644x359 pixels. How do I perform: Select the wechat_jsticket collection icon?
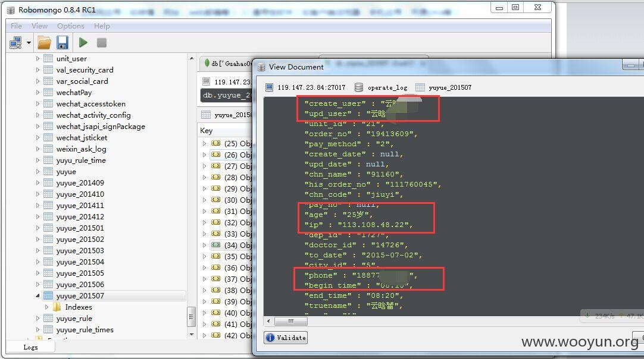(48, 137)
